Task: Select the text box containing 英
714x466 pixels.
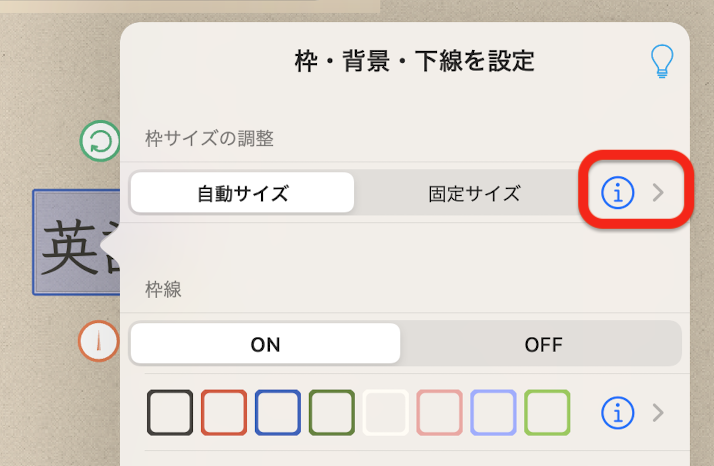Action: click(x=76, y=242)
